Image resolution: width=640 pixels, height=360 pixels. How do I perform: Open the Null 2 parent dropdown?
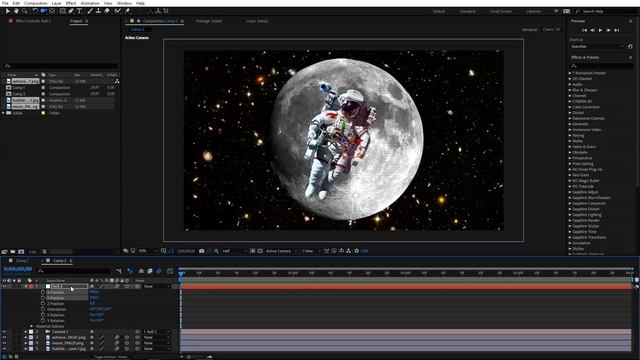point(157,287)
